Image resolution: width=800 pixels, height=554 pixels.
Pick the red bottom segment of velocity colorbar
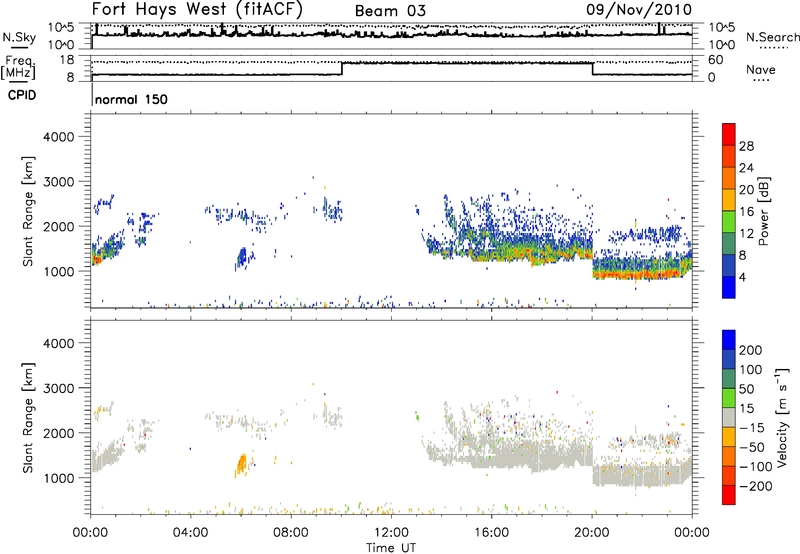pos(729,495)
